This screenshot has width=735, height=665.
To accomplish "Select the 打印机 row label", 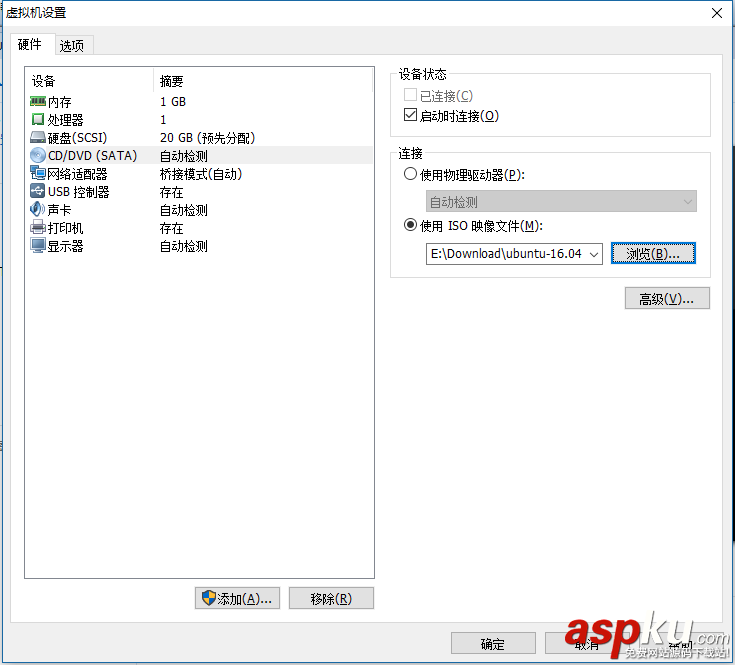I will point(66,228).
